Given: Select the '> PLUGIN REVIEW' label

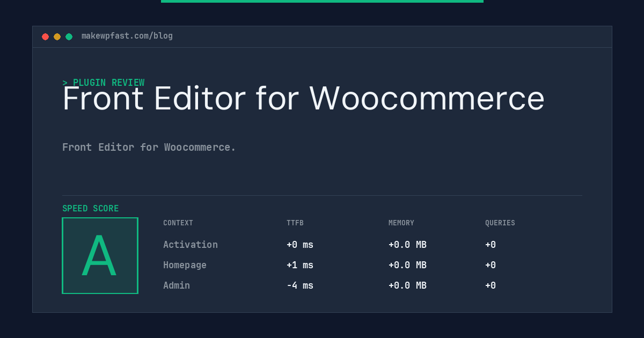Looking at the screenshot, I should (x=104, y=83).
